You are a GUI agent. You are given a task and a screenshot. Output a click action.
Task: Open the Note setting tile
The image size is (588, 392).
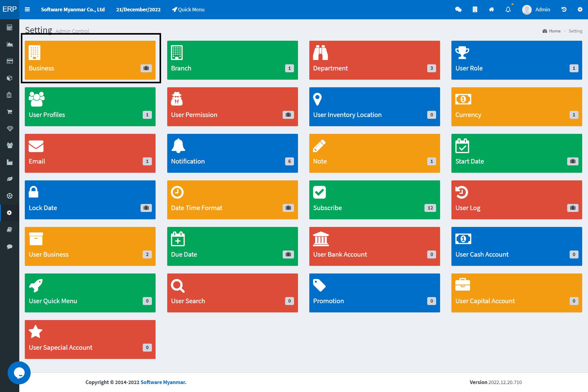375,153
